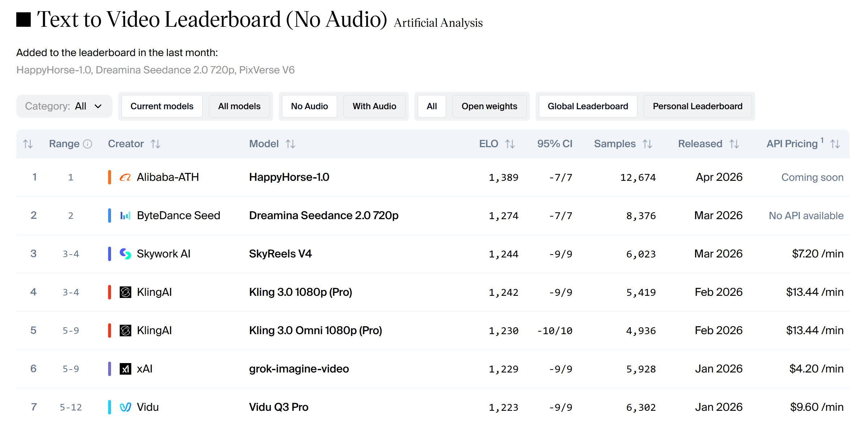
Task: Sort by API Pricing arrows
Action: click(x=835, y=144)
